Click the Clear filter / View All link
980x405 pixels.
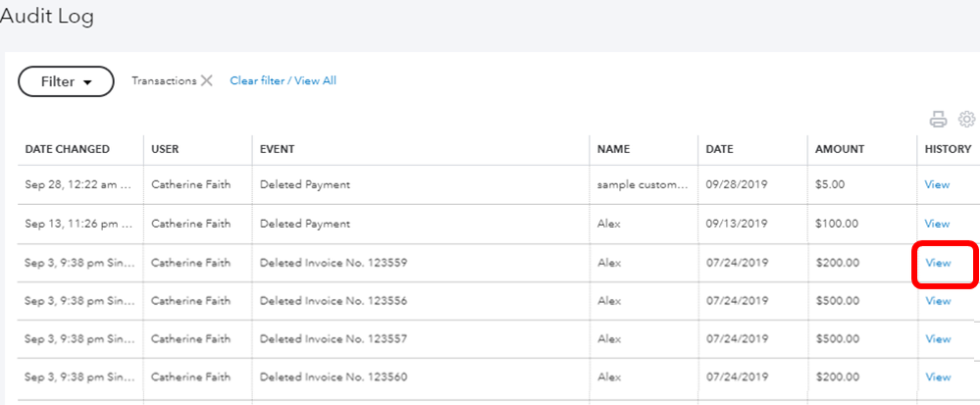tap(283, 81)
